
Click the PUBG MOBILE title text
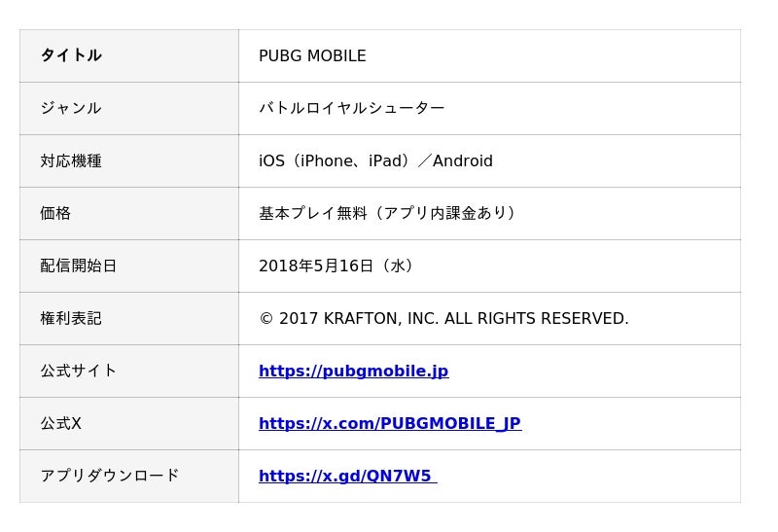click(312, 55)
